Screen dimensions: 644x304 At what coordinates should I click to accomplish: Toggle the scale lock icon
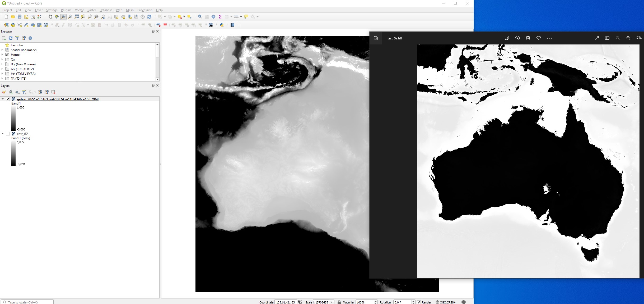click(x=339, y=302)
